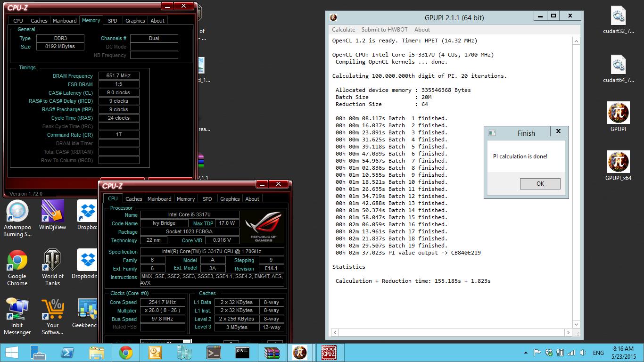Image resolution: width=644 pixels, height=362 pixels.
Task: Select Memory tab in front CPU-Z window
Action: [x=186, y=199]
